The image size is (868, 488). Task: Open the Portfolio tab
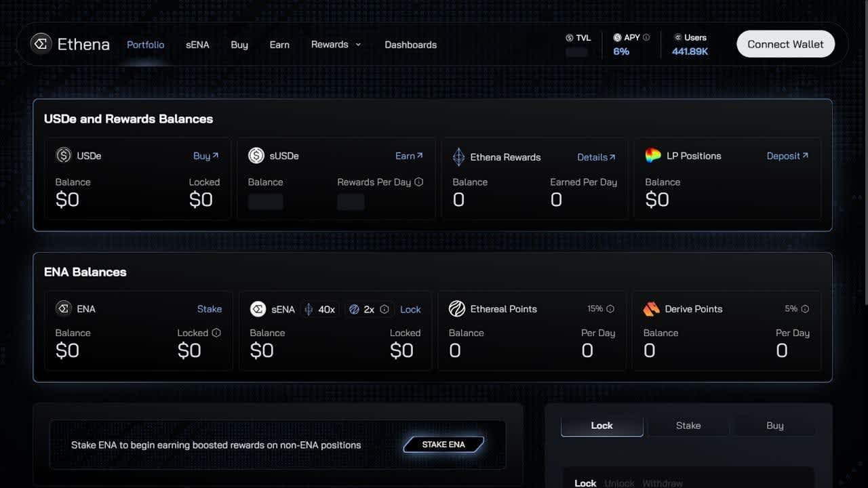(146, 44)
